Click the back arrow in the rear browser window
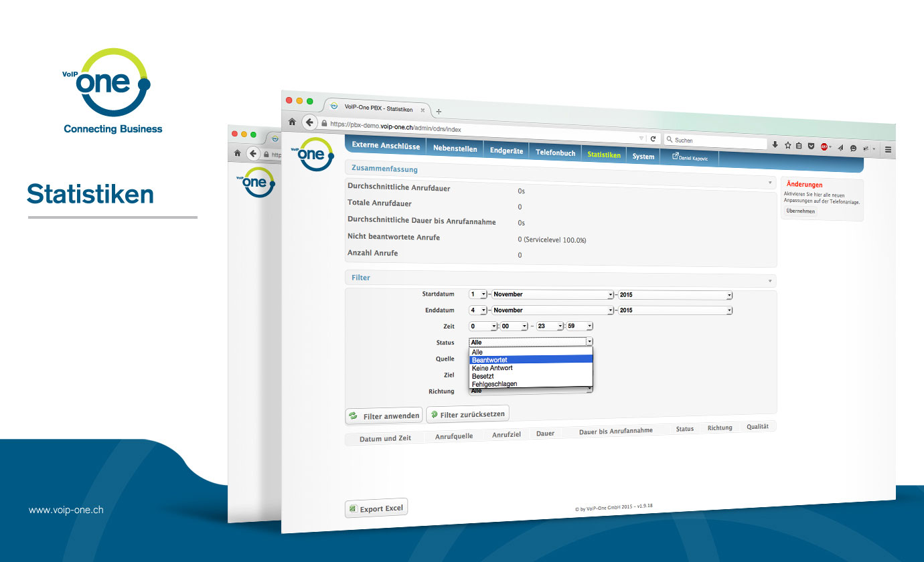The height and width of the screenshot is (562, 924). 252,154
